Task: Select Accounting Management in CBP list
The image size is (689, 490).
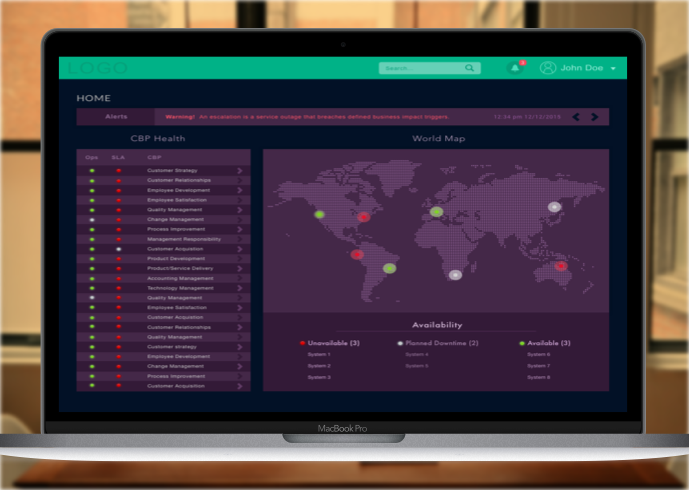Action: (180, 278)
